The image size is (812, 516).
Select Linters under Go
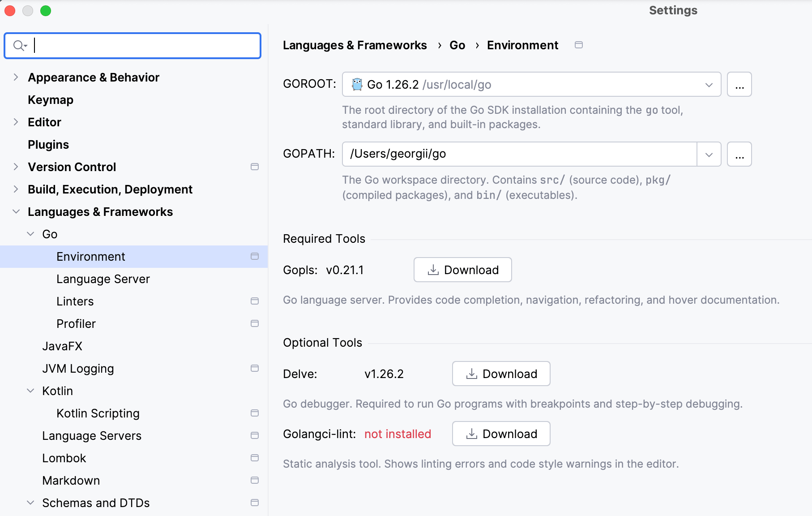(75, 301)
